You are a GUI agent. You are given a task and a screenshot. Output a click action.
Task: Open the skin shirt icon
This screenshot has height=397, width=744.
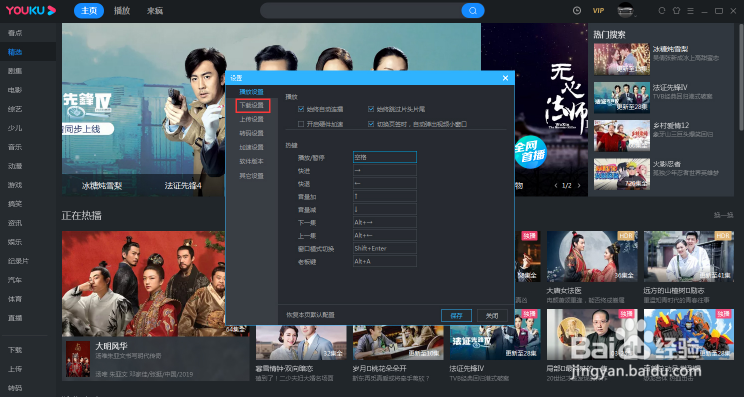676,10
